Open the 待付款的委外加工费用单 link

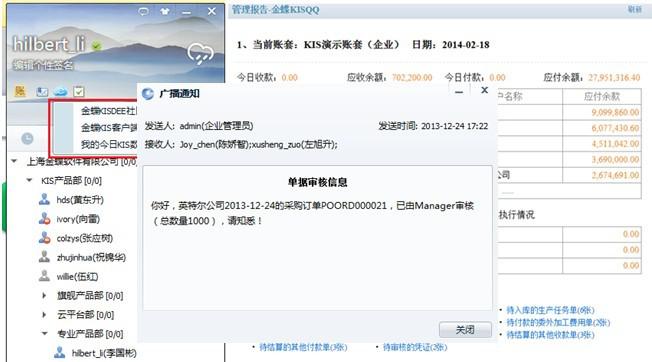(x=558, y=323)
